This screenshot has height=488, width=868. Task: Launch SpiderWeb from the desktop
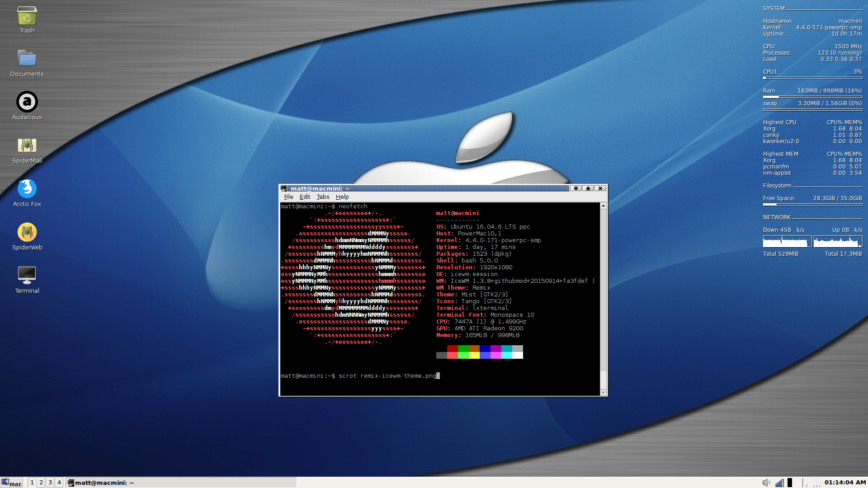click(27, 232)
